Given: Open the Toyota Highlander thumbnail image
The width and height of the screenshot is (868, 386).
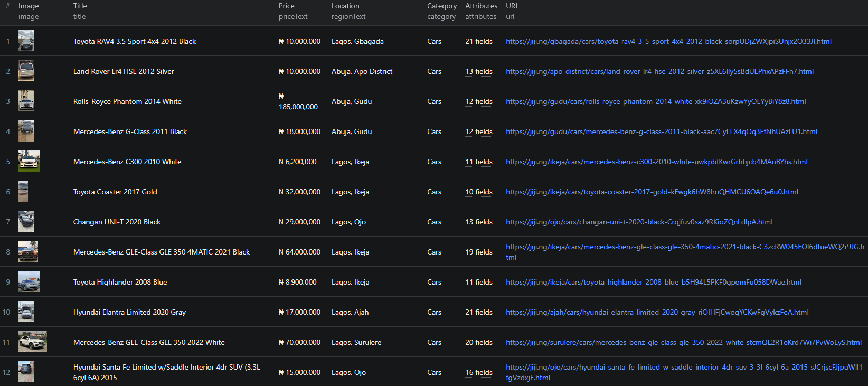Looking at the screenshot, I should 29,281.
